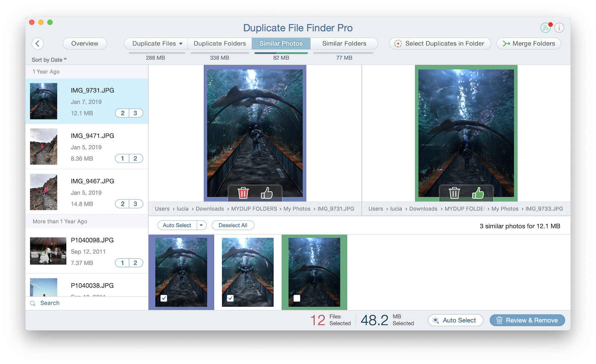Click badge 2 on P1040098.JPG row
This screenshot has height=364, width=596.
(x=136, y=263)
